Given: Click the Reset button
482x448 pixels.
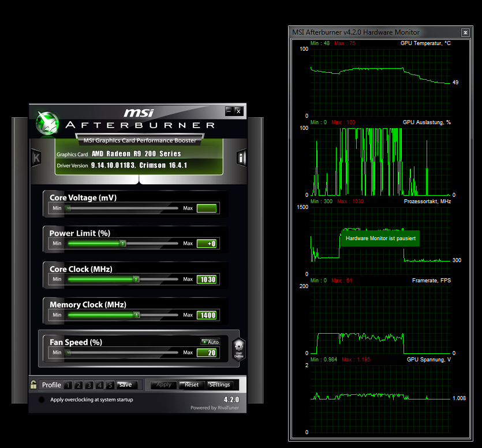Looking at the screenshot, I should 192,384.
